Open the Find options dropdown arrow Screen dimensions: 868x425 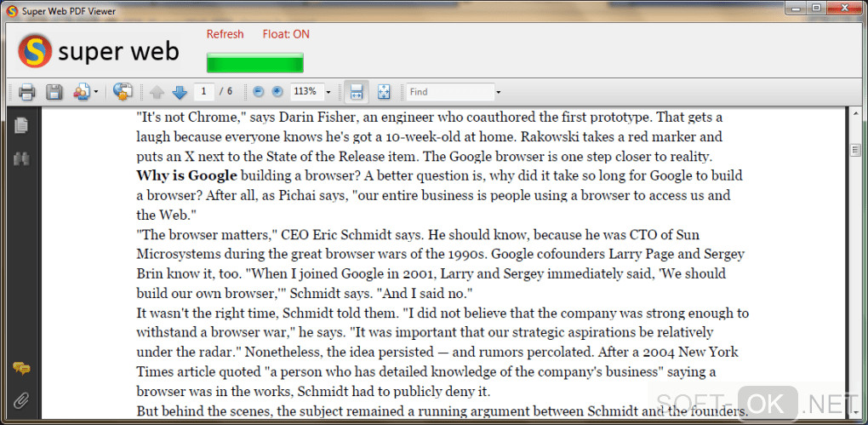498,92
